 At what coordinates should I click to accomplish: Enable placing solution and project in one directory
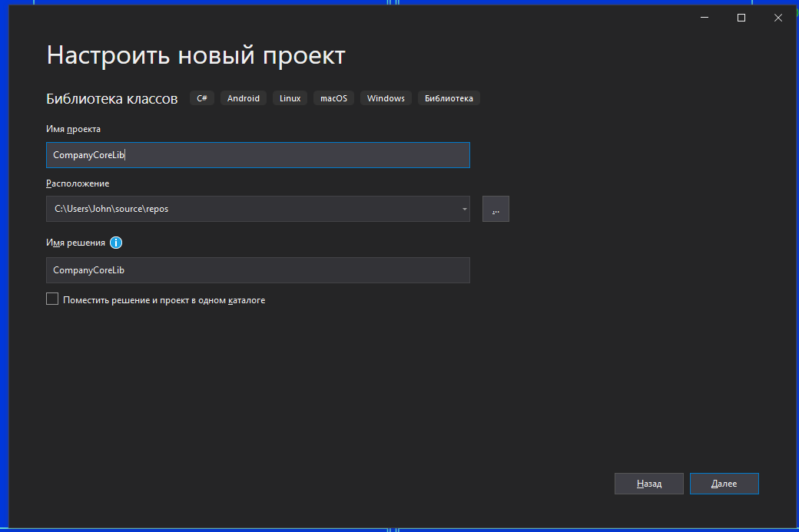[52, 299]
